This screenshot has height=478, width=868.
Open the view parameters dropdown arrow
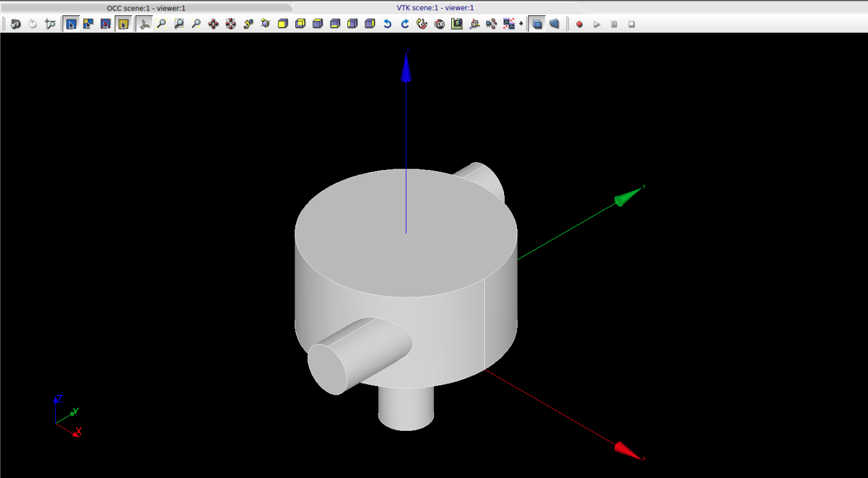pos(521,24)
